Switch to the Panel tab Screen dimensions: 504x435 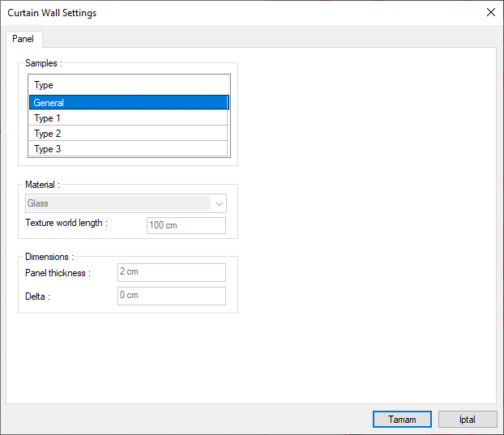(23, 39)
